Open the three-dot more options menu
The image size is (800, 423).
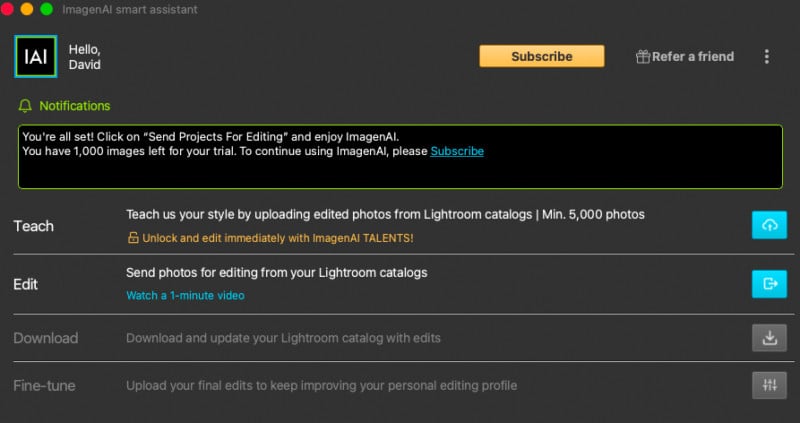pyautogui.click(x=766, y=57)
